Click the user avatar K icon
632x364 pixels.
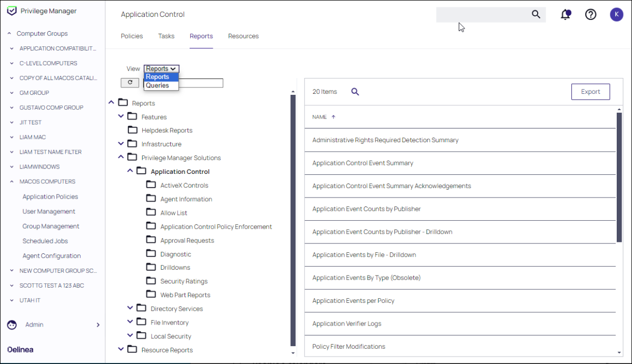tap(616, 15)
